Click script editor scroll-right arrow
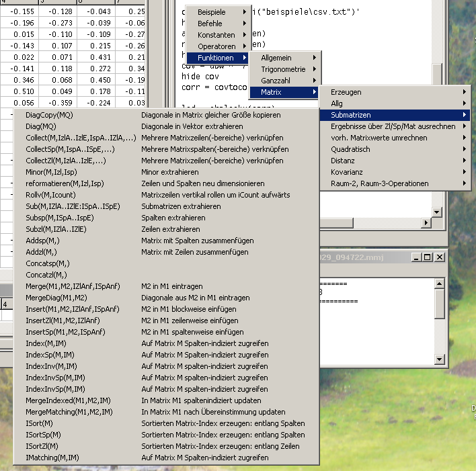The width and height of the screenshot is (476, 471). pos(426,223)
